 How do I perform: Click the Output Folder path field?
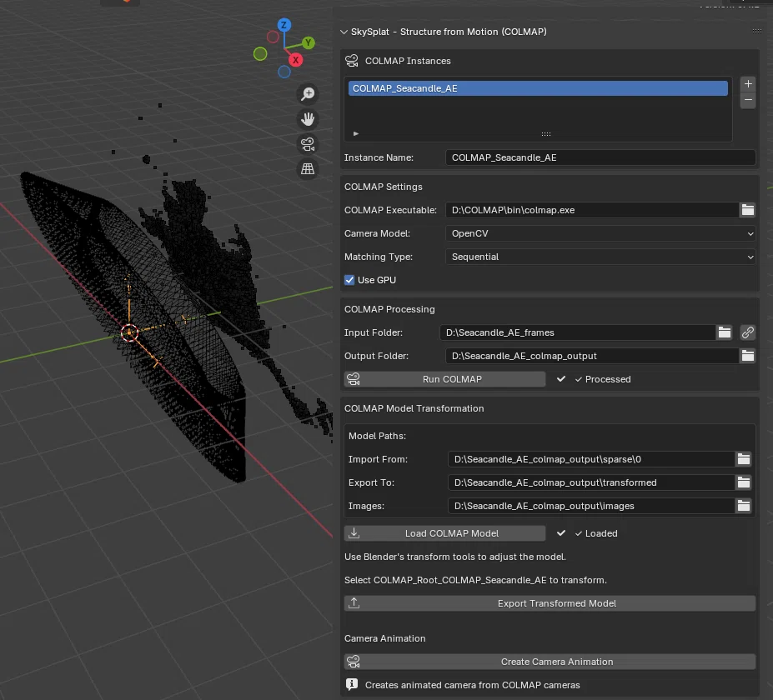592,356
